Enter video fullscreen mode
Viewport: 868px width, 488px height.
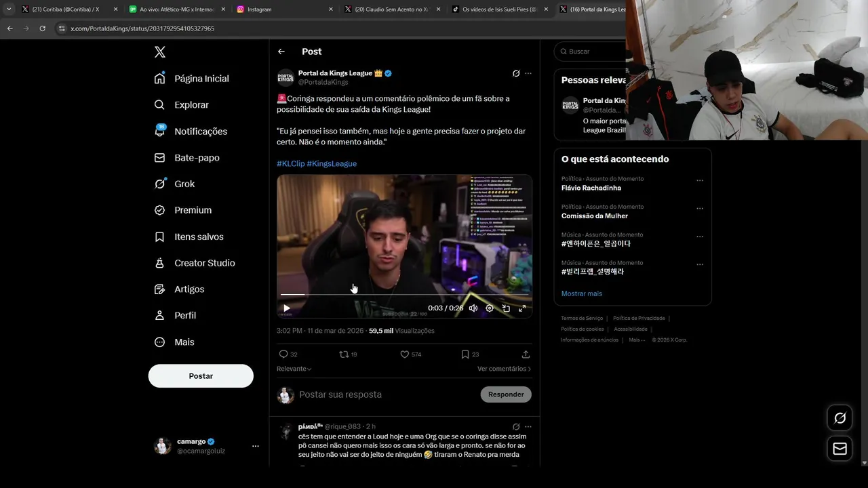(x=522, y=308)
